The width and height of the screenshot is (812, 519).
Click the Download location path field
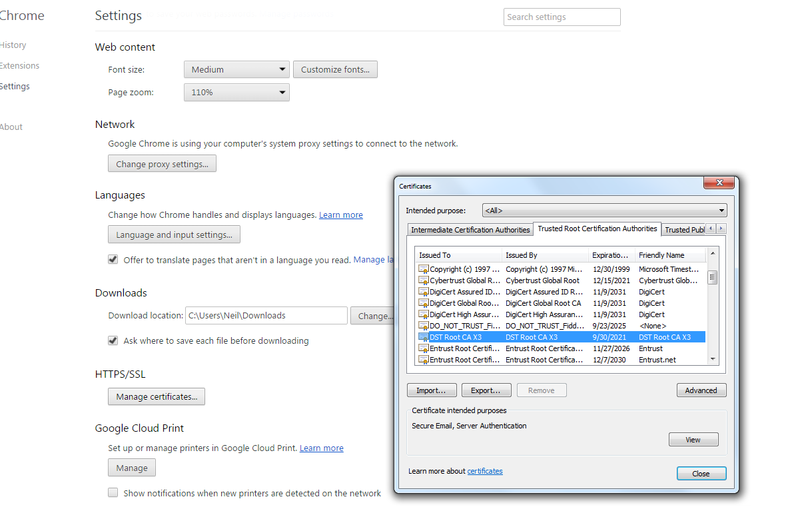pos(266,316)
